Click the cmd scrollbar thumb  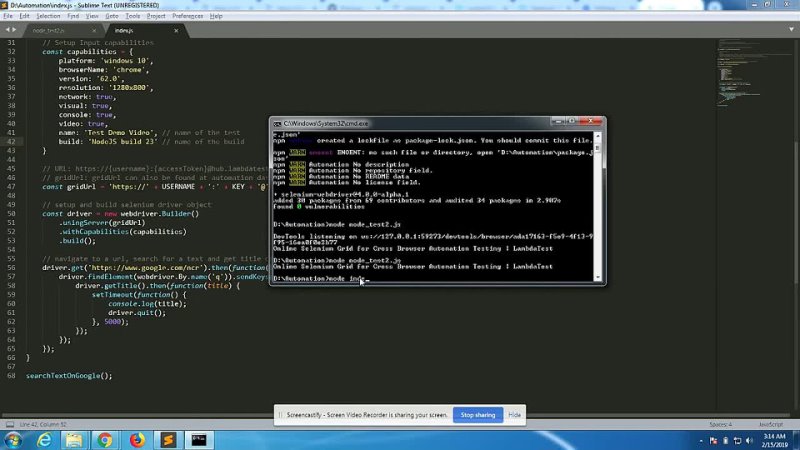(x=597, y=148)
